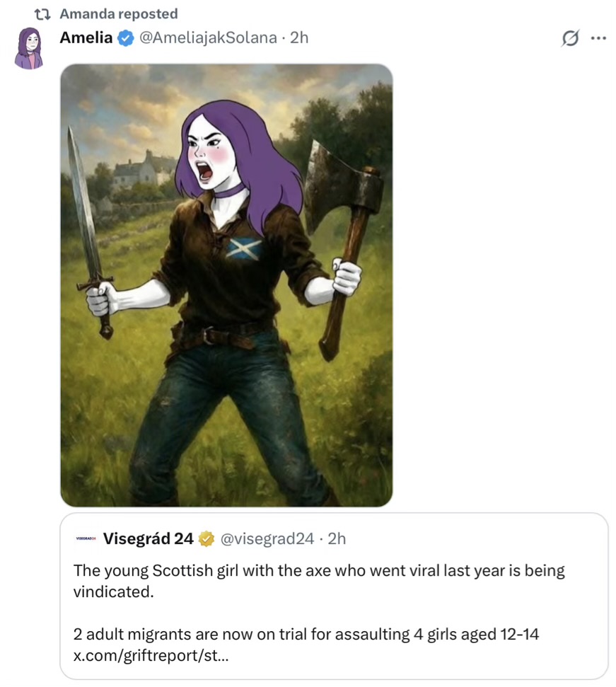Click the "2 adult migrants" quoted paragraph

(x=306, y=635)
